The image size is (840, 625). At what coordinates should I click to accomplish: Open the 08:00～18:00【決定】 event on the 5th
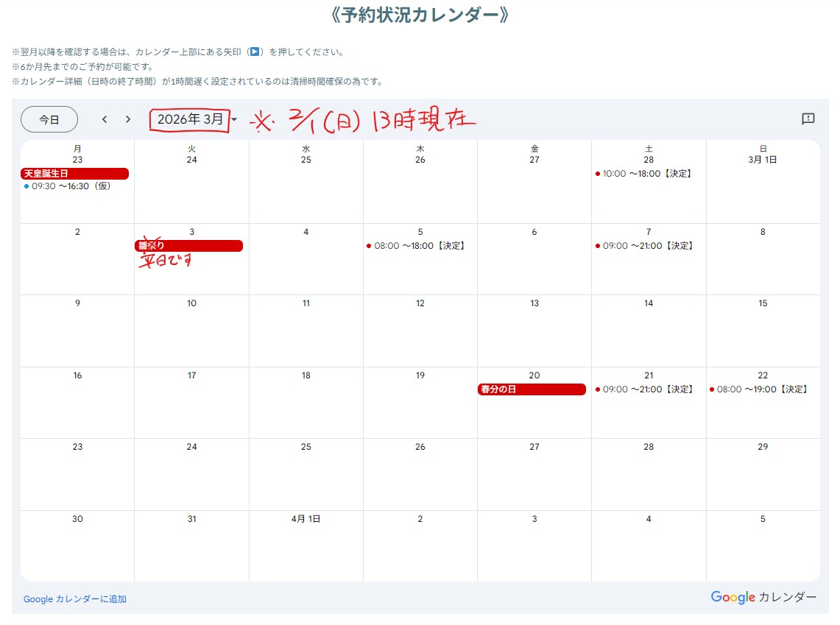click(x=419, y=246)
